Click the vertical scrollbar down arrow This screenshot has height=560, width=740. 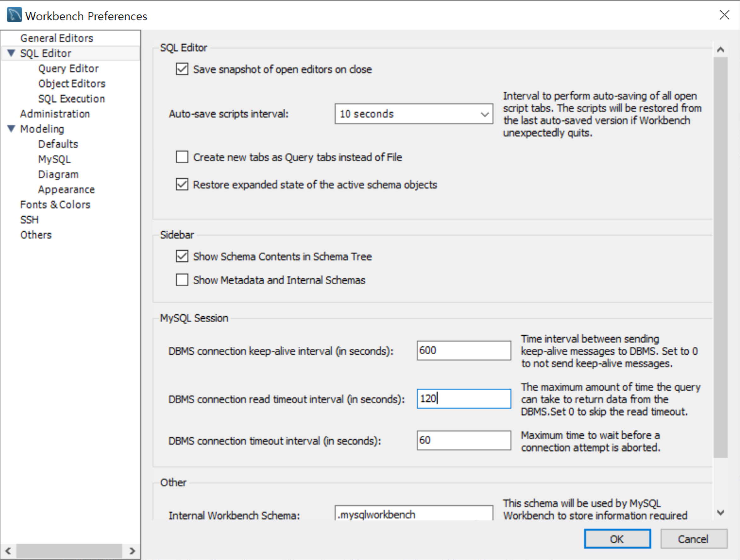(x=720, y=512)
